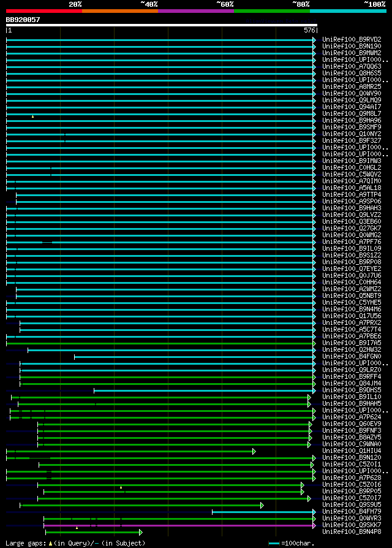Viewport: 392px width, 548px height.
Task: Click the arrowhead ending the B9N4P8 alignment
Action: (x=141, y=532)
